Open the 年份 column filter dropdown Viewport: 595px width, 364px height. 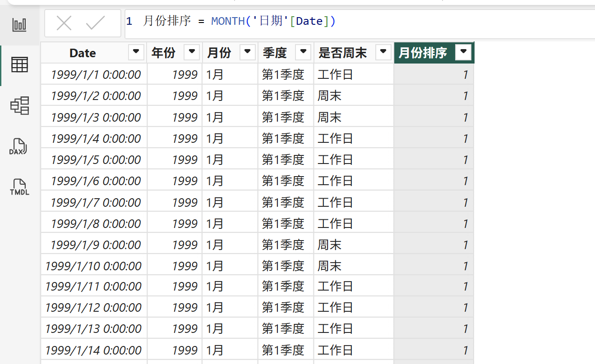[192, 52]
